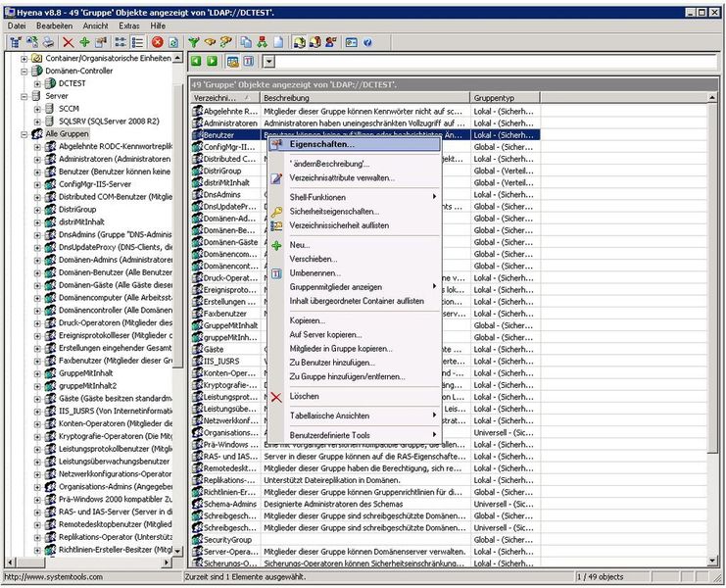Select the Schema-Admins row

364,504
